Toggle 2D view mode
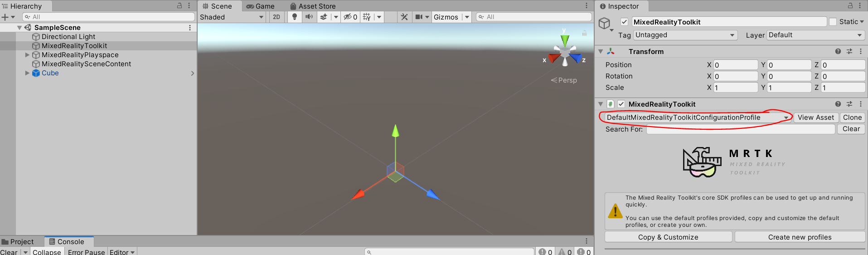 coord(276,17)
